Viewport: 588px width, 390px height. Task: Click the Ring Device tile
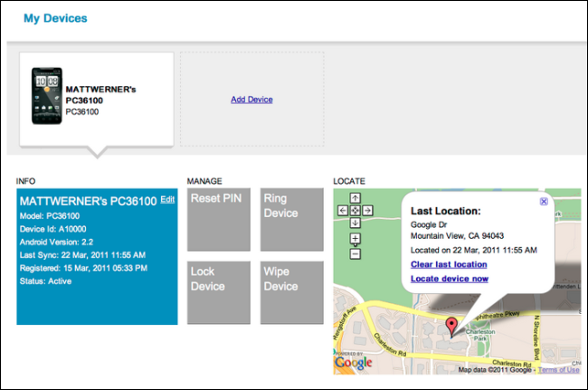(292, 219)
